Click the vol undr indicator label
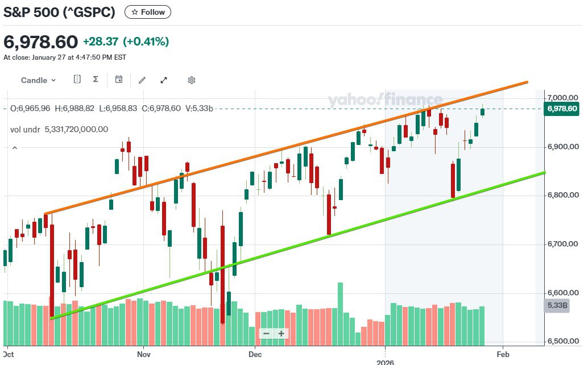Image resolution: width=588 pixels, height=365 pixels. (x=25, y=129)
